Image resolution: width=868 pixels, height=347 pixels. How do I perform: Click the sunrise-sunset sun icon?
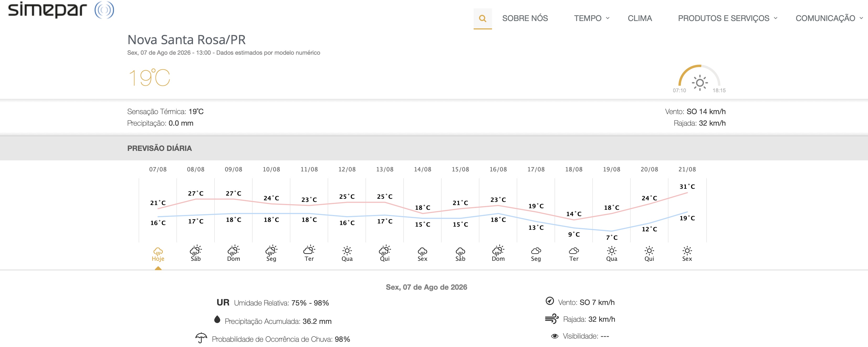tap(700, 83)
